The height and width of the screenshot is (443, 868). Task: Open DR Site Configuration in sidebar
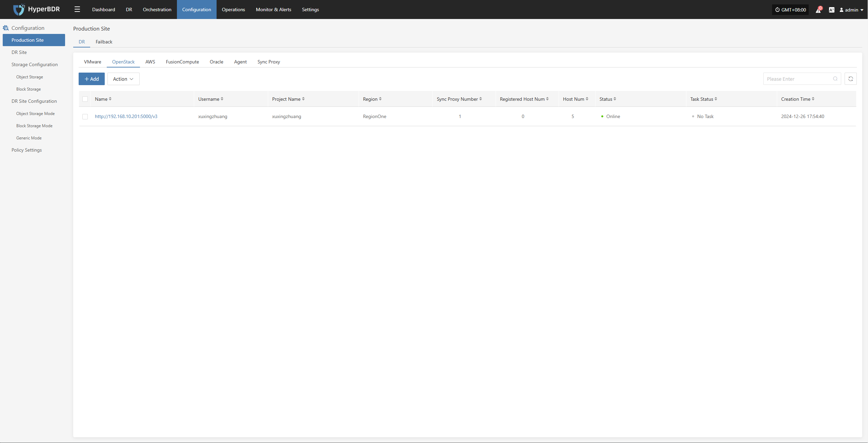pos(34,101)
